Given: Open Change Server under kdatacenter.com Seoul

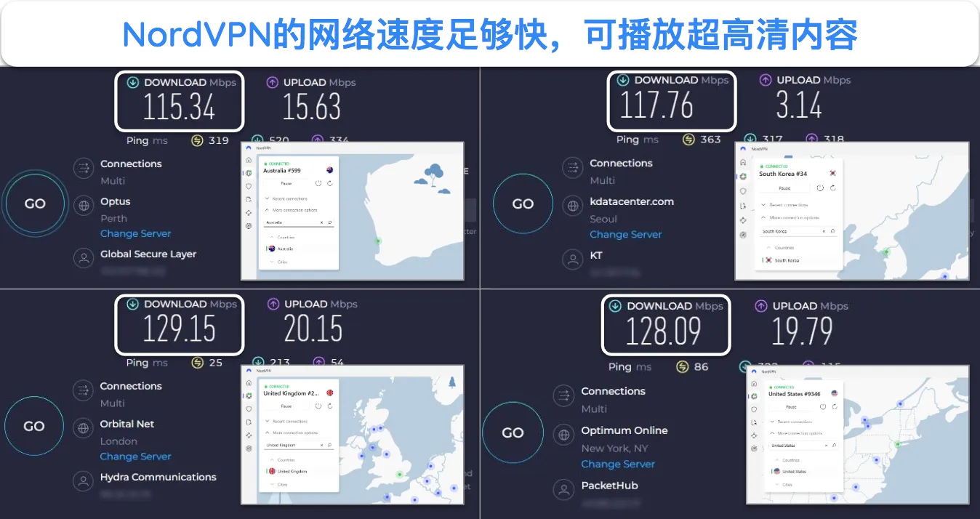Looking at the screenshot, I should coord(626,235).
